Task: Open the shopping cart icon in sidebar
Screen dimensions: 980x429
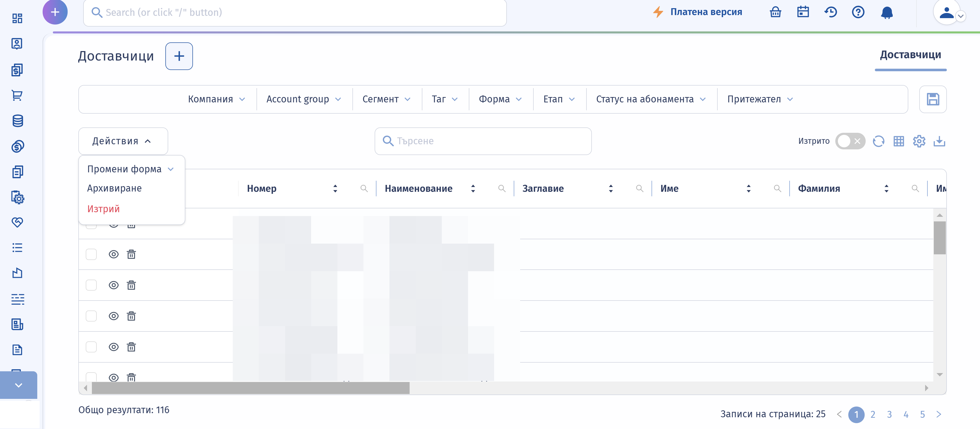Action: click(x=17, y=95)
